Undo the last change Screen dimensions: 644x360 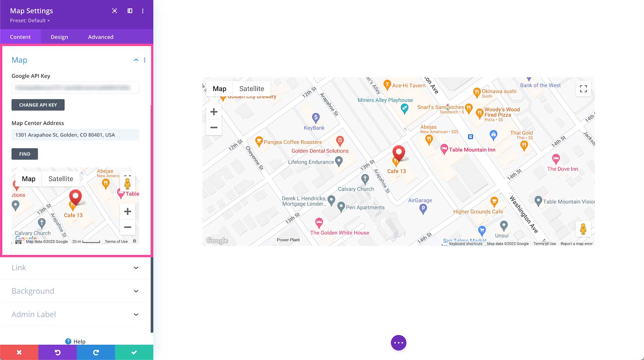tap(57, 352)
